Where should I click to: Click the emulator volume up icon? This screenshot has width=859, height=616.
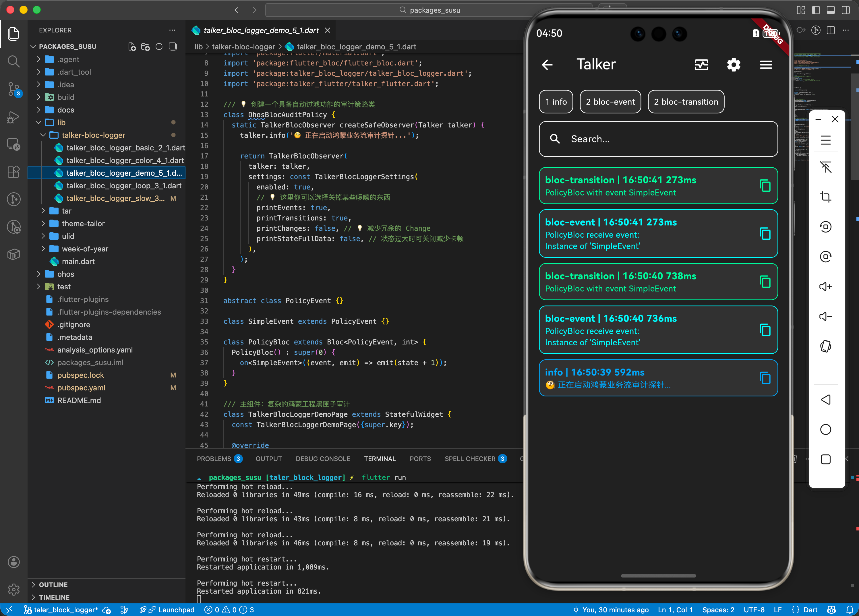click(825, 286)
